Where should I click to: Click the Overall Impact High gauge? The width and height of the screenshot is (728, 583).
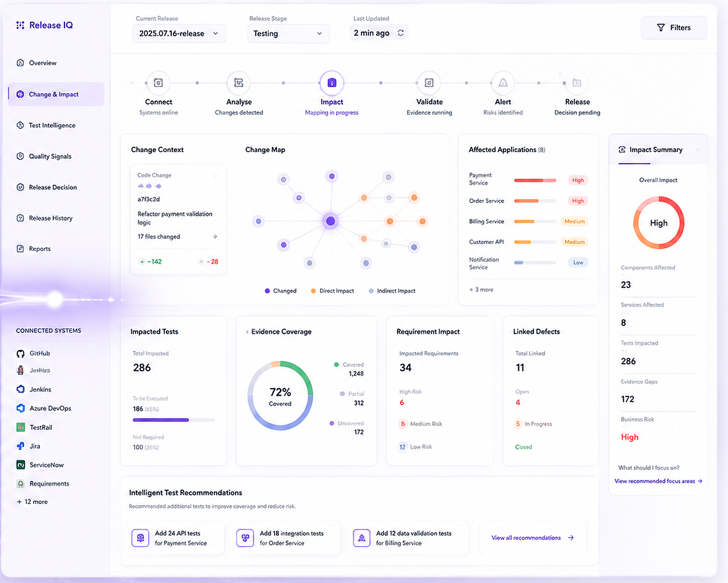pyautogui.click(x=658, y=223)
